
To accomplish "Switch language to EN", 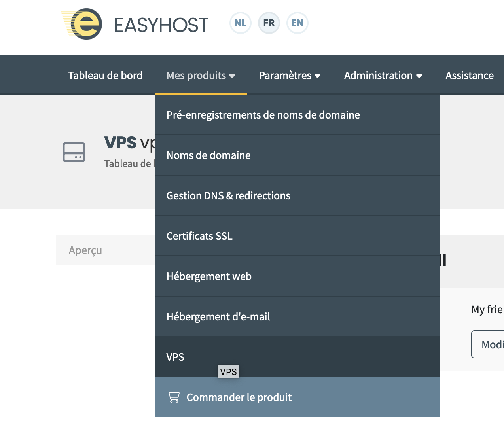I will 297,23.
